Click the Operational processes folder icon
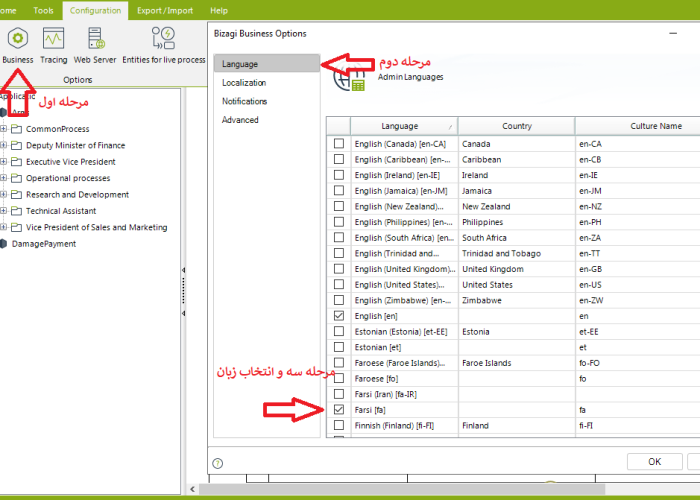 click(x=17, y=178)
